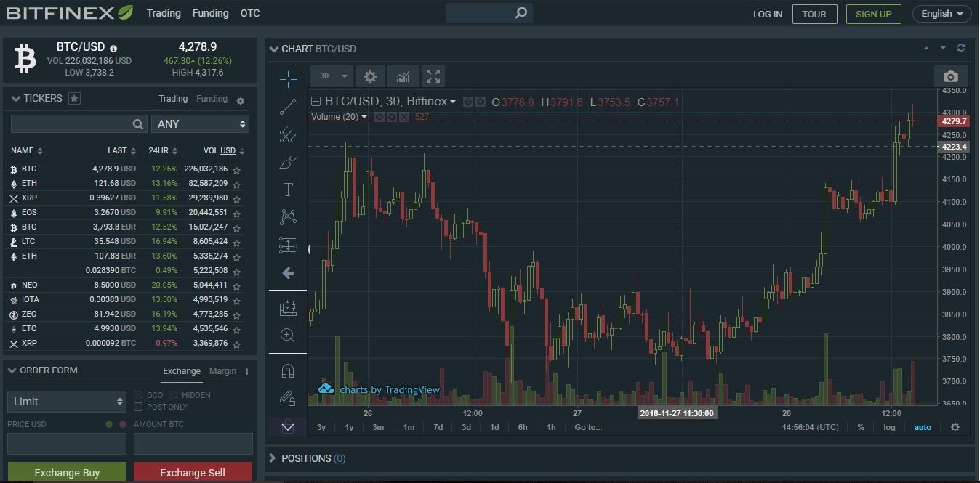Enable the OCO checkbox
The width and height of the screenshot is (980, 483).
(x=138, y=395)
